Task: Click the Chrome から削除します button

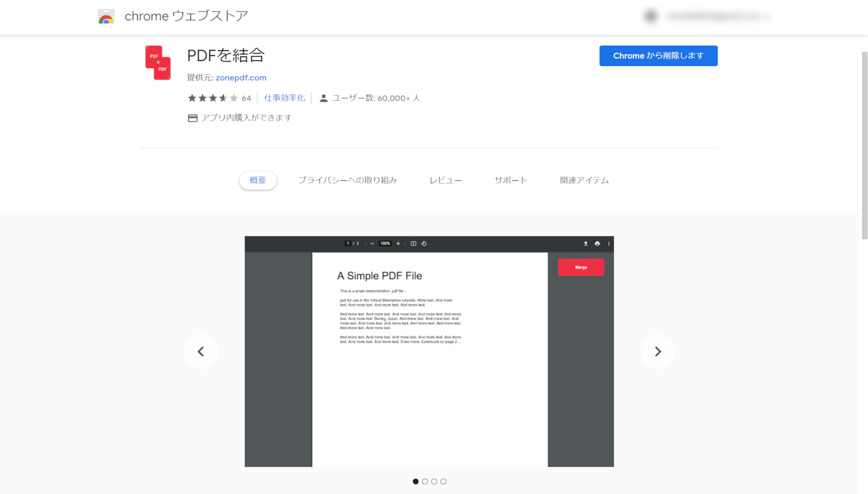Action: coord(658,56)
